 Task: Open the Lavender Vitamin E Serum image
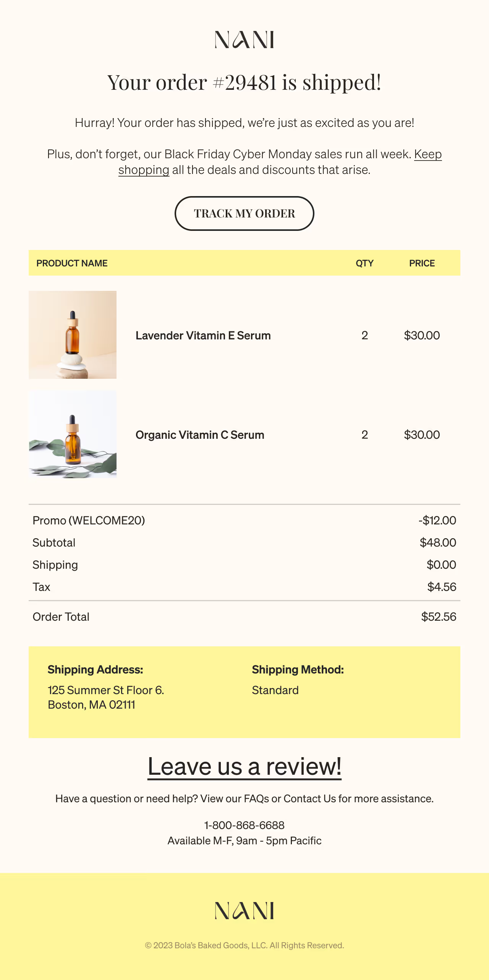pos(73,335)
